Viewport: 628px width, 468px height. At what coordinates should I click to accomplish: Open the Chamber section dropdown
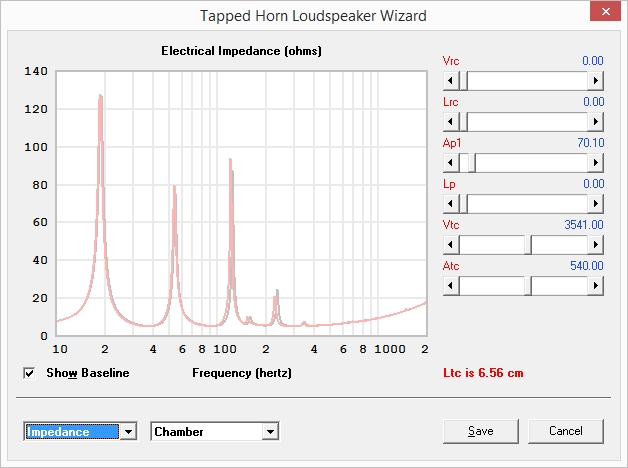click(270, 432)
